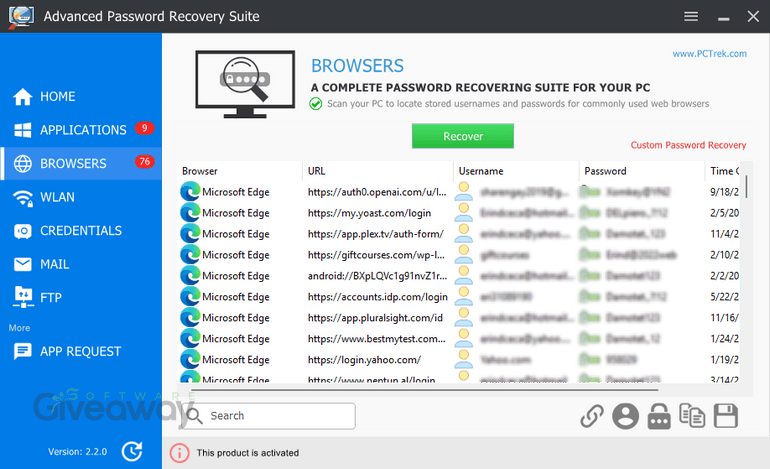Screen dimensions: 770x469
Task: Click the 'This product is activated' status text
Action: (x=248, y=453)
